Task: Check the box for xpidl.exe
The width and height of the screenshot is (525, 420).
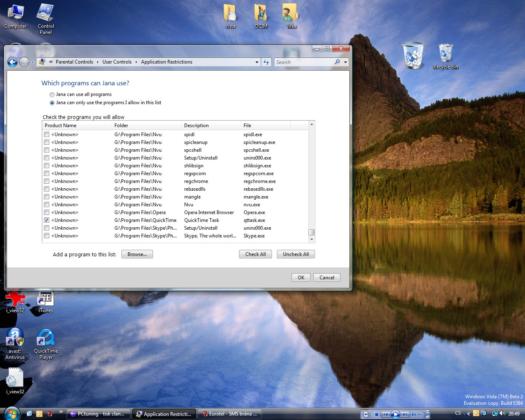Action: 47,135
